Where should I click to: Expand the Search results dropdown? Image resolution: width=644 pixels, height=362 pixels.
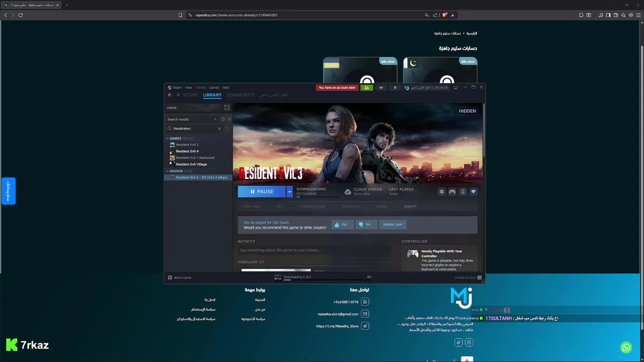192,119
